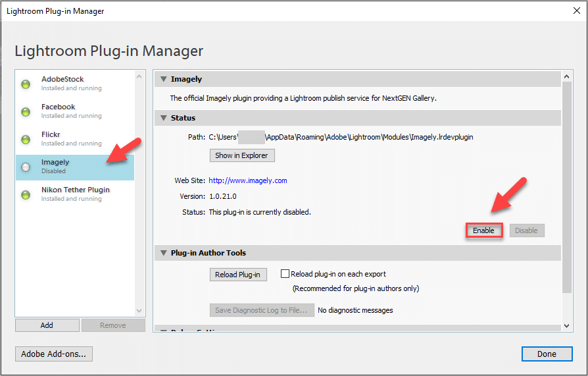
Task: Click the AdobeStock green status indicator
Action: (26, 84)
